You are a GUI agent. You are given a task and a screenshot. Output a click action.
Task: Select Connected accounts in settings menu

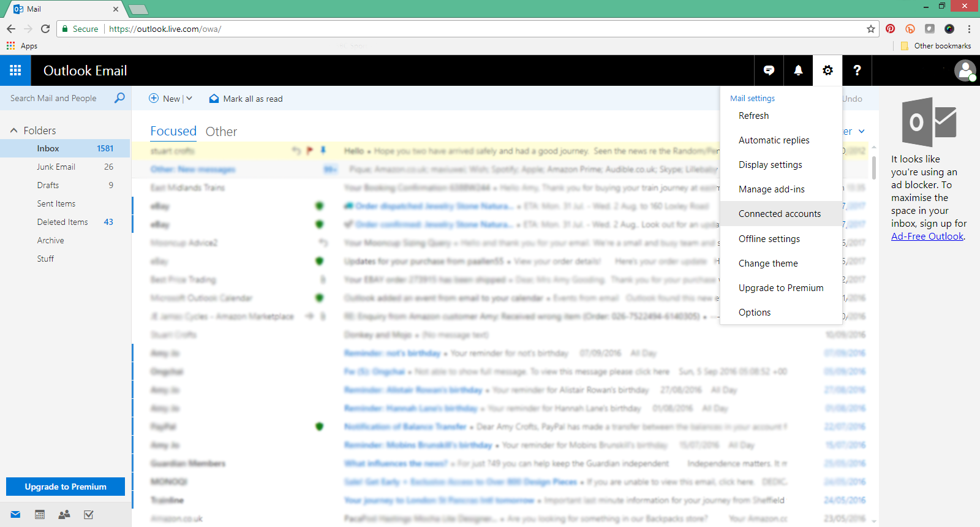click(x=779, y=214)
